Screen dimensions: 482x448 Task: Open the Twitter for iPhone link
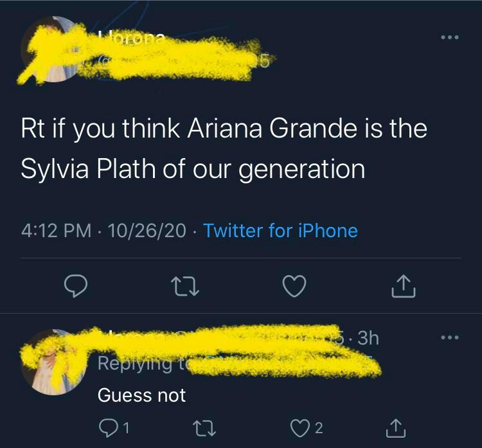tap(280, 230)
